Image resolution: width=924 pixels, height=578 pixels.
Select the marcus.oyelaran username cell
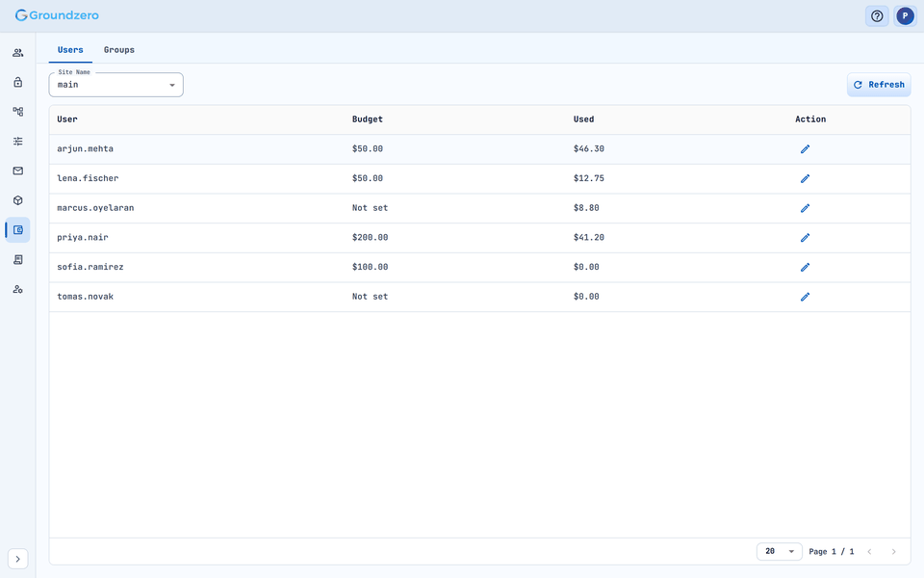95,208
